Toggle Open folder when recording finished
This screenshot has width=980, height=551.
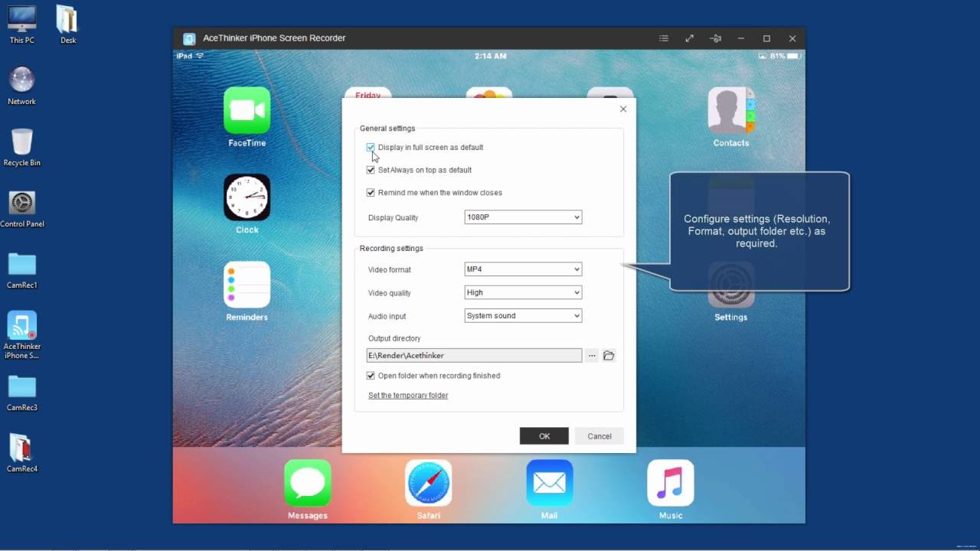(x=371, y=376)
